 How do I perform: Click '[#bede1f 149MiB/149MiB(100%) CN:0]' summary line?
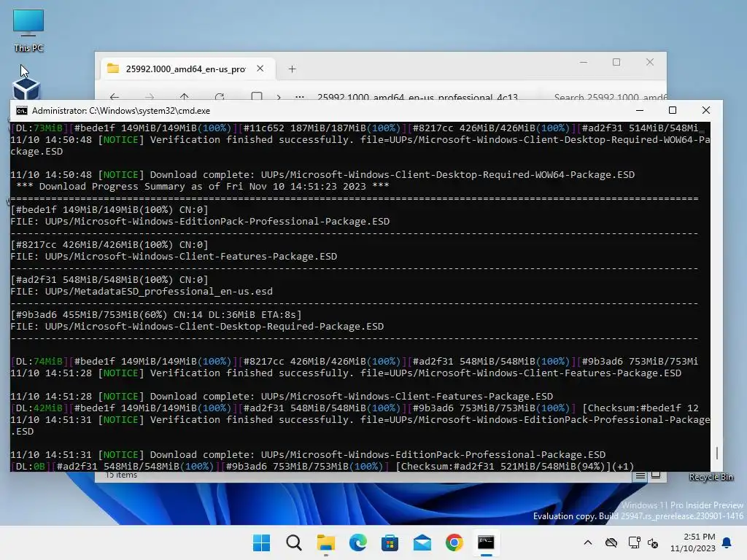point(109,209)
